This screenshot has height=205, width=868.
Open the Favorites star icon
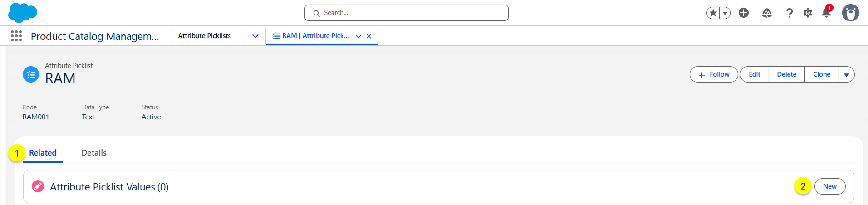click(713, 13)
